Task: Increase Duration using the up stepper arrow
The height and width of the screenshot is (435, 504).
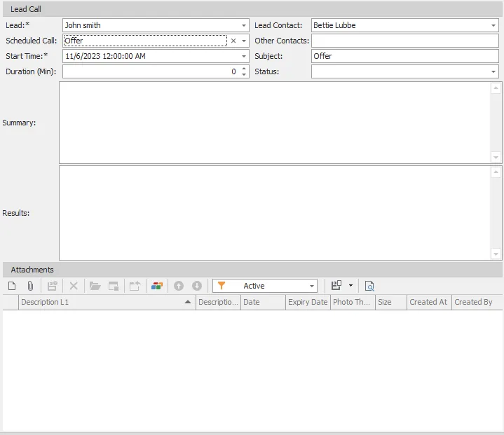Action: click(244, 69)
